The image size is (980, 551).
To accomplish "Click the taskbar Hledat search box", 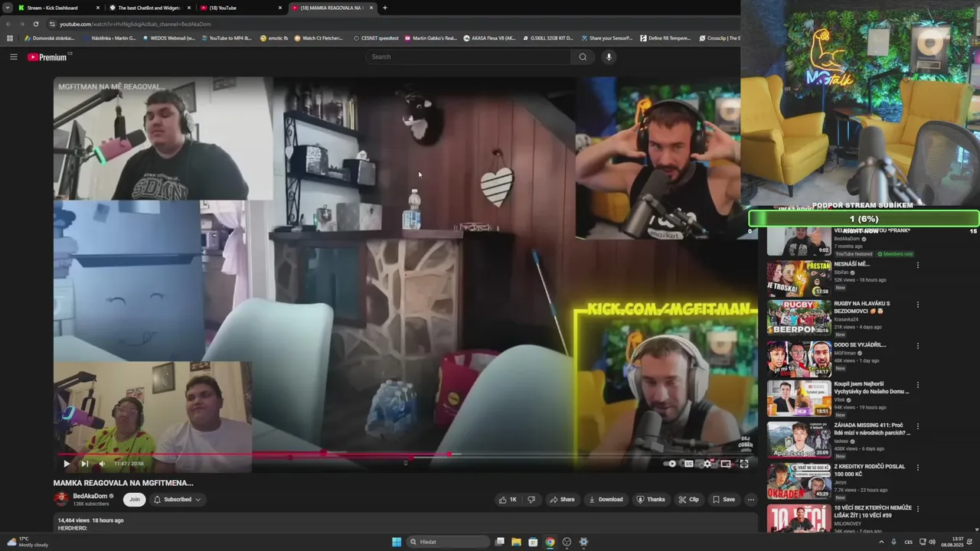I will coord(448,542).
